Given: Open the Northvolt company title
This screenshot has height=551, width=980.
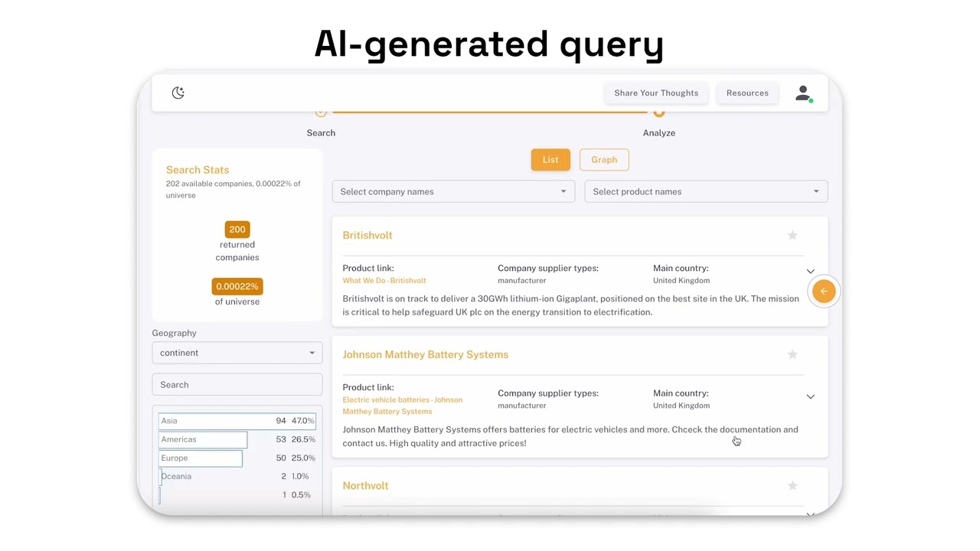Looking at the screenshot, I should [365, 485].
